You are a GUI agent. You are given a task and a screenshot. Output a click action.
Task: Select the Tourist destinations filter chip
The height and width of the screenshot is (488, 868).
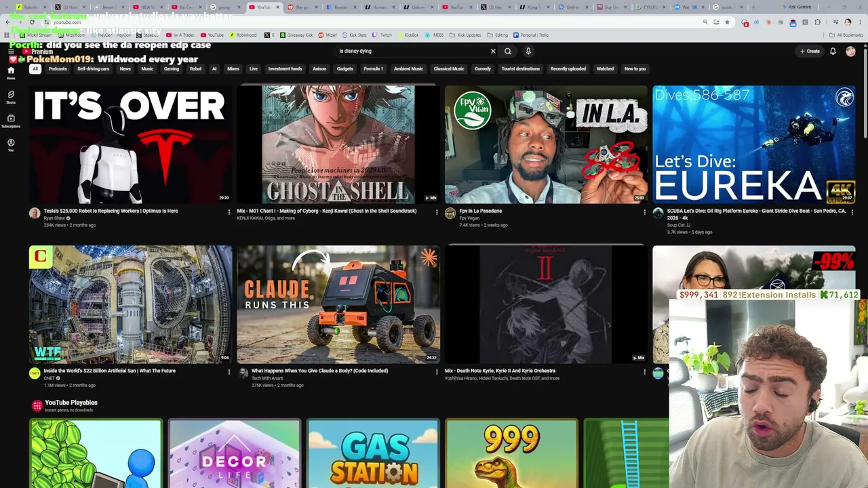(x=521, y=68)
